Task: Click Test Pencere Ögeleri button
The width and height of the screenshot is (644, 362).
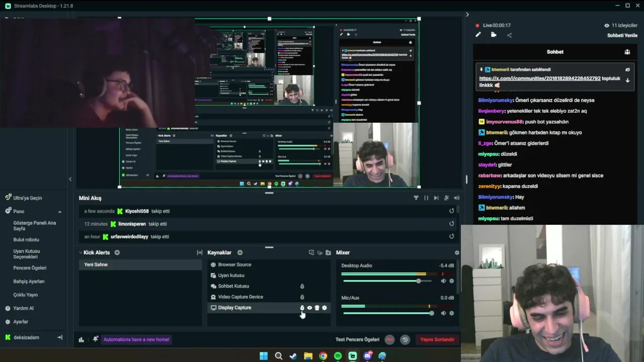Action: (357, 339)
